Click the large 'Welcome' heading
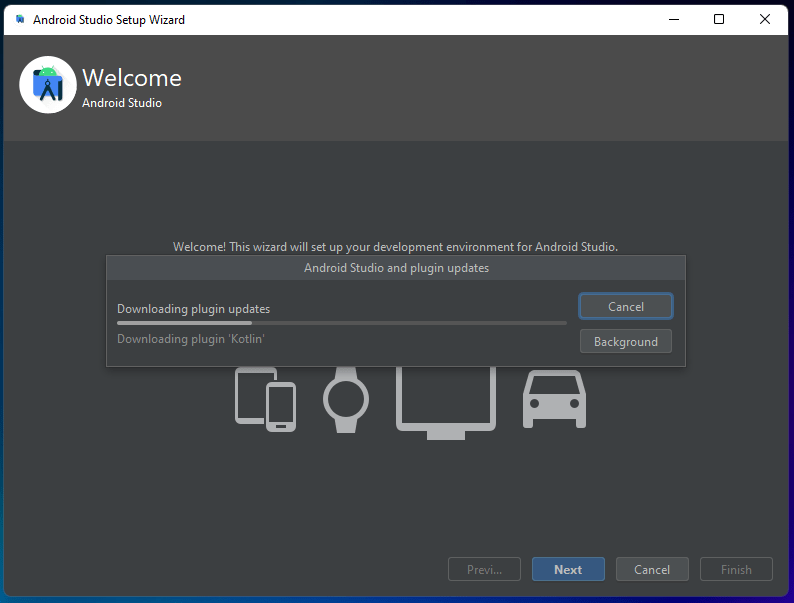794x603 pixels. [132, 78]
